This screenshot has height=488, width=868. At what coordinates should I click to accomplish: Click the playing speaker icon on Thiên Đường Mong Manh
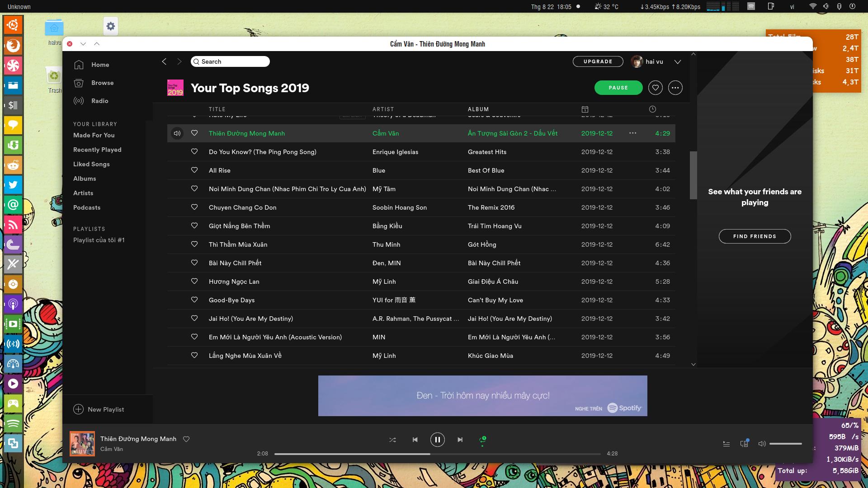pos(177,133)
